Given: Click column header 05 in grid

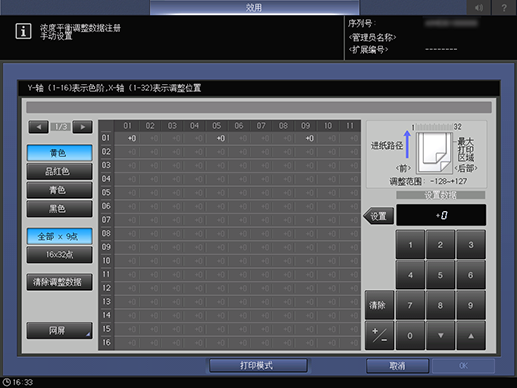Looking at the screenshot, I should click(x=217, y=126).
